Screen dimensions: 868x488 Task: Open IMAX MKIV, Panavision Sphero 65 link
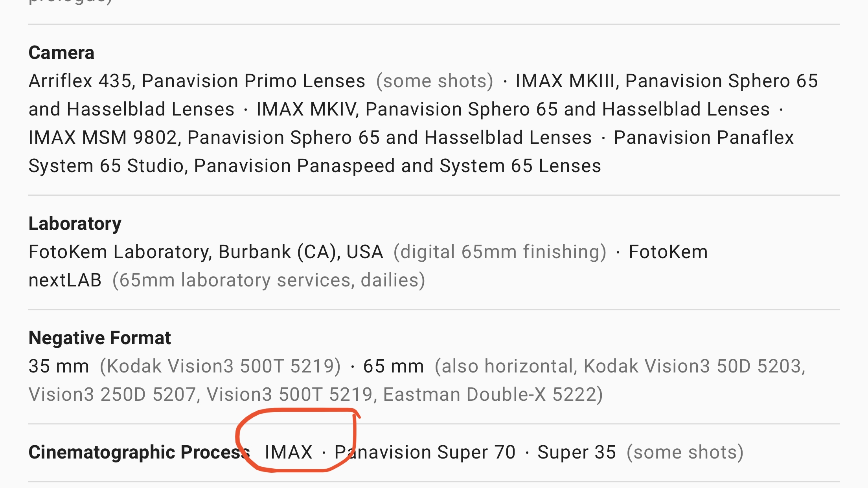click(513, 109)
